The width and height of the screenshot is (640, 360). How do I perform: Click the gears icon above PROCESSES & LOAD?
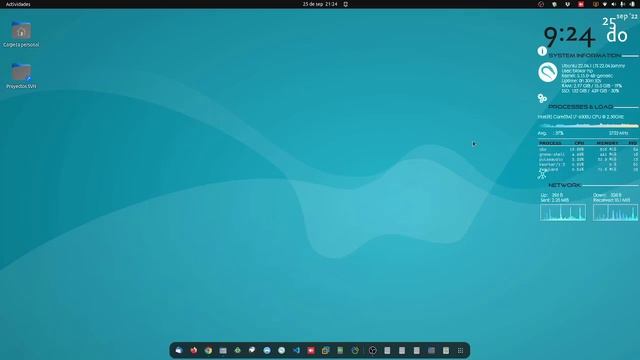542,98
